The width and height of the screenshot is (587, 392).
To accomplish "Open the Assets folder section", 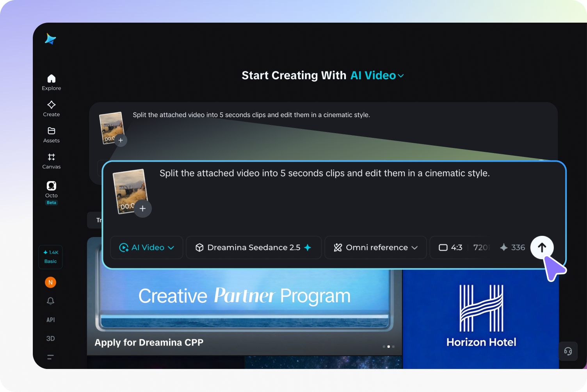I will (52, 135).
